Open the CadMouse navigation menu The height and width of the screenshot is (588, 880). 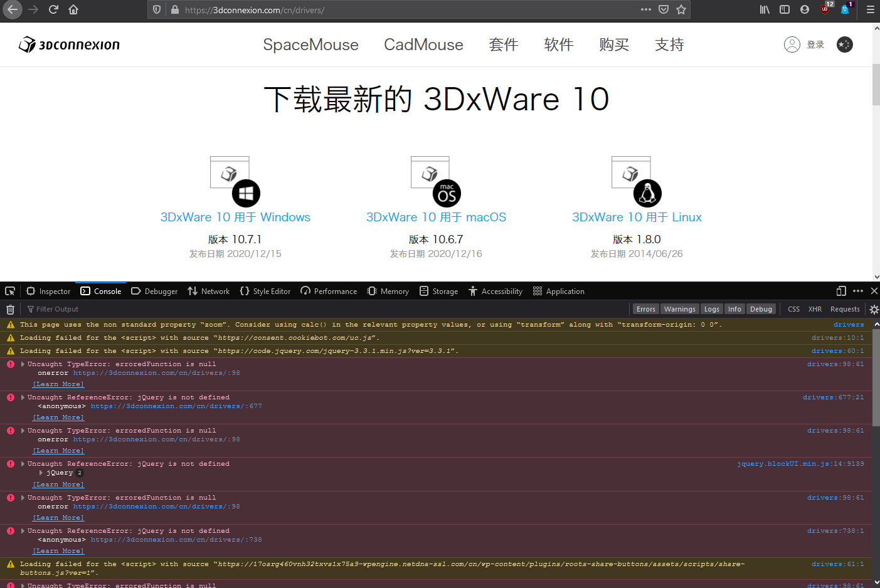[423, 45]
